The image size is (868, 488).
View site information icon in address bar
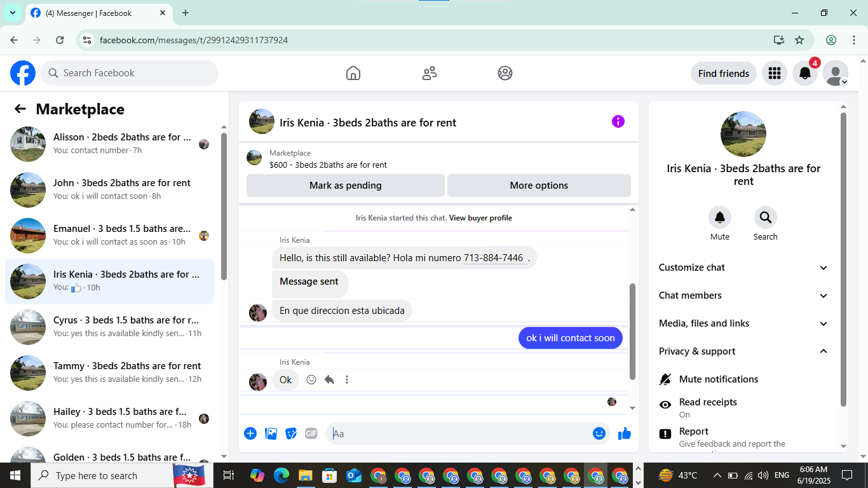point(88,40)
